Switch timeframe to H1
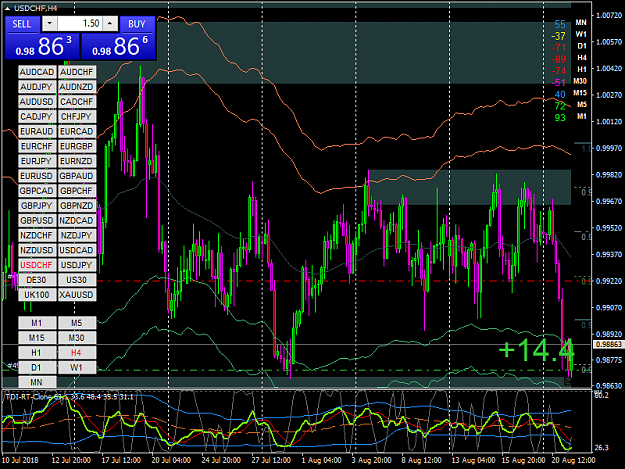 [x=37, y=353]
